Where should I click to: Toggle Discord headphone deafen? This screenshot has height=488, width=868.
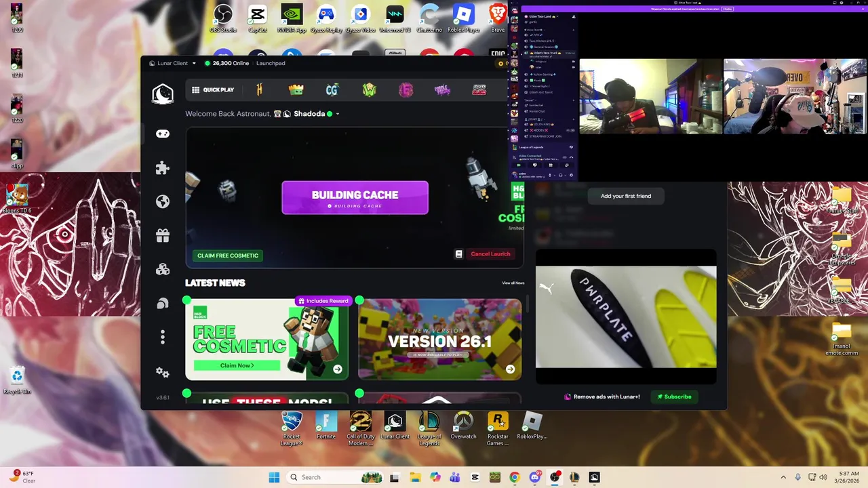click(562, 175)
